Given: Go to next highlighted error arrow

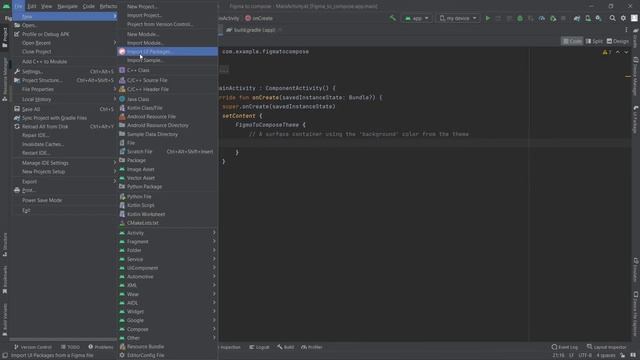Looking at the screenshot, I should 626,52.
